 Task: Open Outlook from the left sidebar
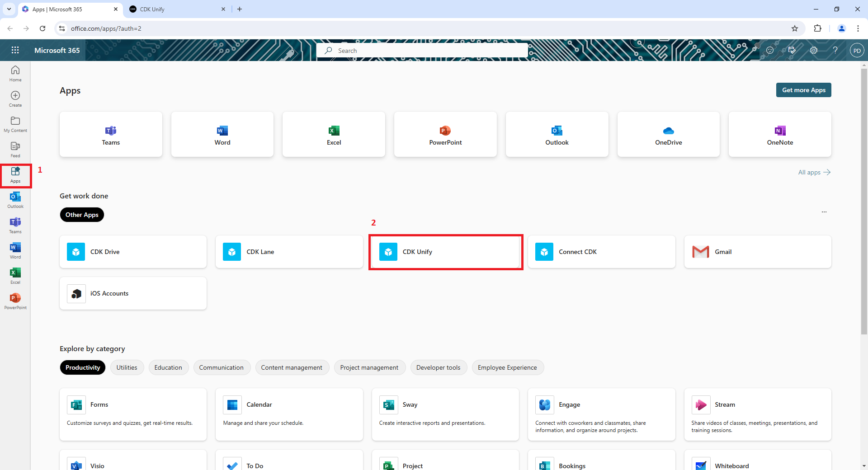tap(15, 200)
